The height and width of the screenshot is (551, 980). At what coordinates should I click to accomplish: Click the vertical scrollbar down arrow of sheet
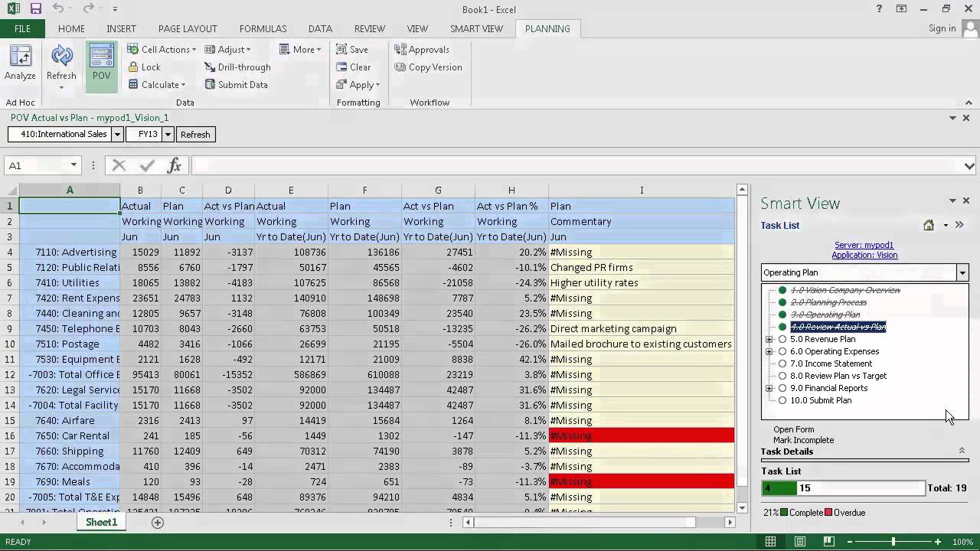[742, 507]
